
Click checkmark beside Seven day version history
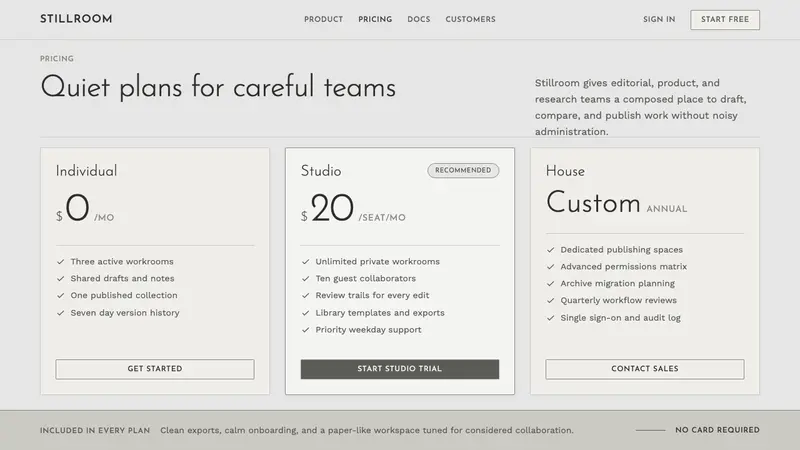(x=61, y=313)
